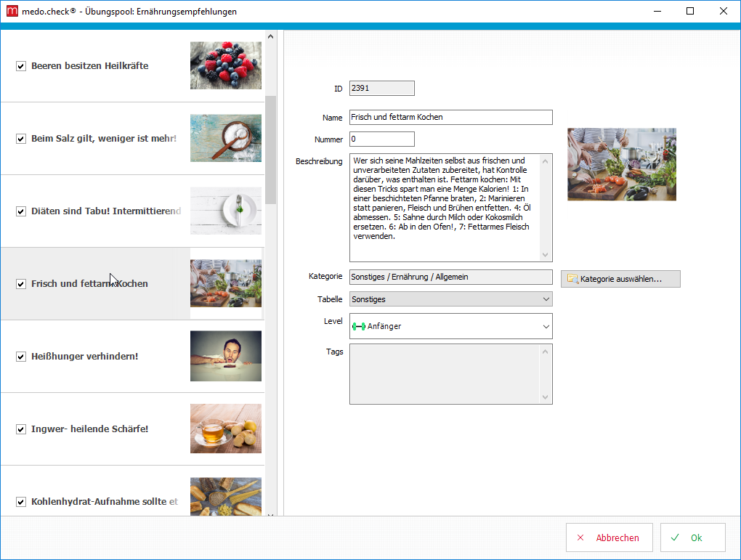
Task: Click the exercise list scrollbar thumb
Action: point(270,150)
